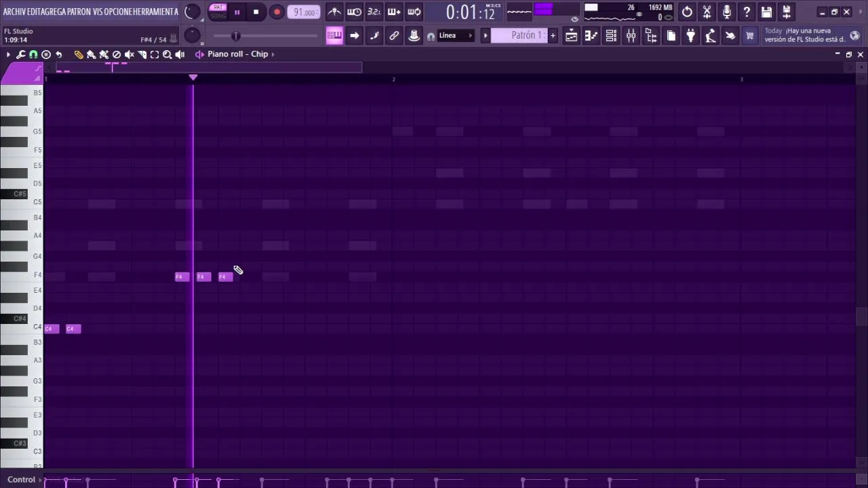Pause playback
868x488 pixels.
pyautogui.click(x=237, y=12)
